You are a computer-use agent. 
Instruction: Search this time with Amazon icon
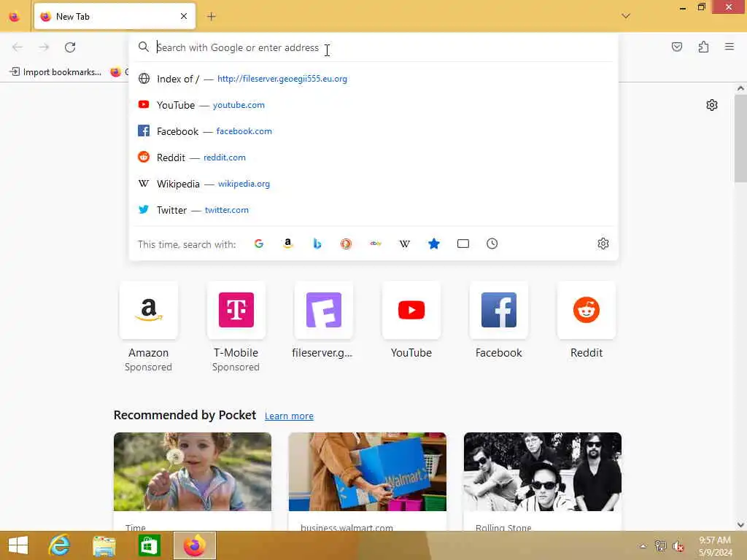point(287,244)
